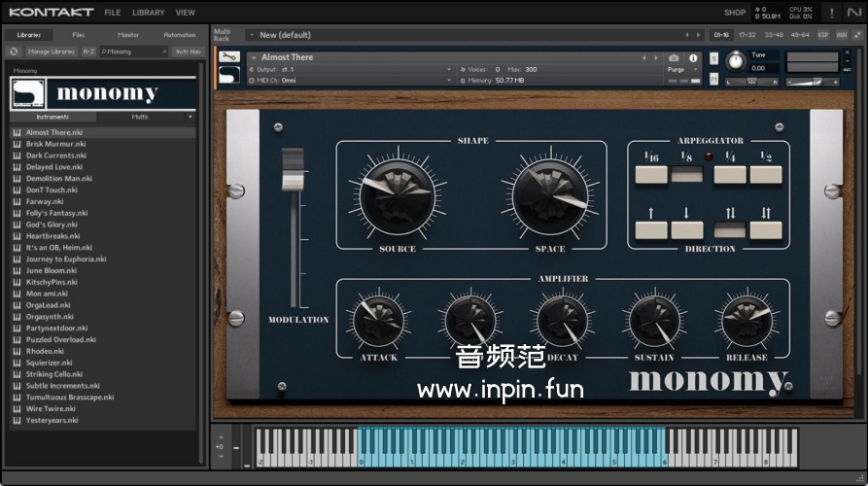Screen dimensions: 868x486
Task: Click the Native Instruments logo icon
Action: pyautogui.click(x=854, y=13)
